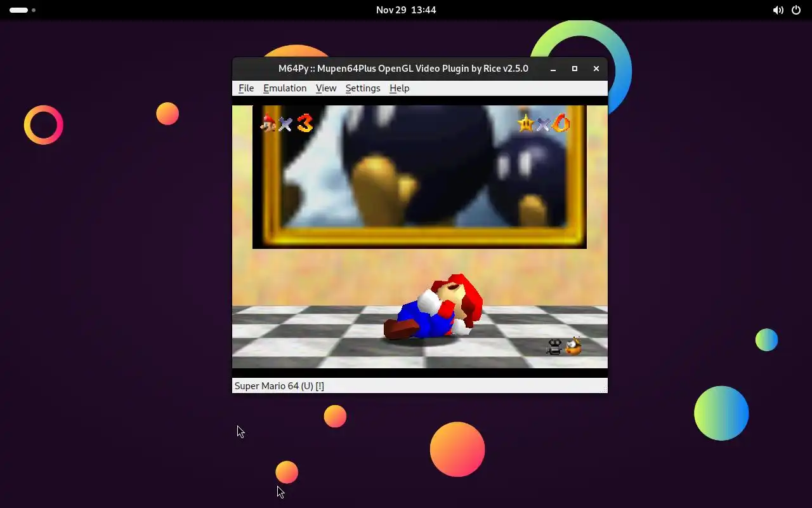This screenshot has height=508, width=812.
Task: Click the camera icon in game HUD
Action: click(x=554, y=347)
